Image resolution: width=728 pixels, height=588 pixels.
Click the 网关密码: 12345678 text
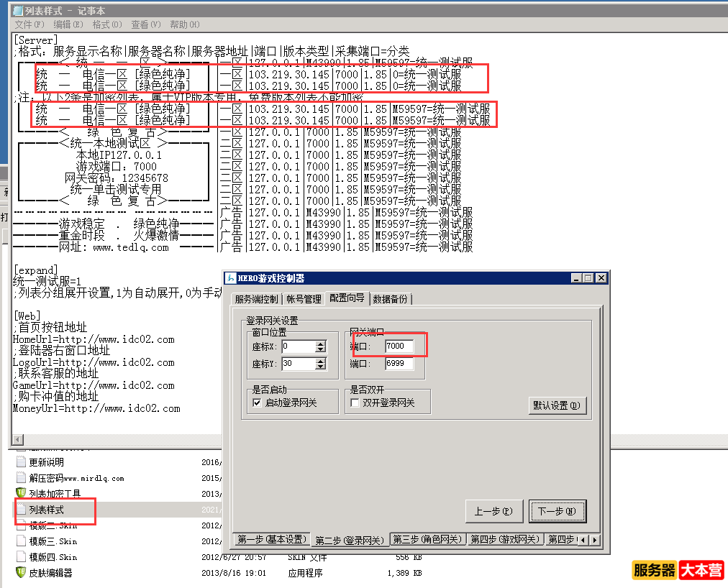[117, 178]
